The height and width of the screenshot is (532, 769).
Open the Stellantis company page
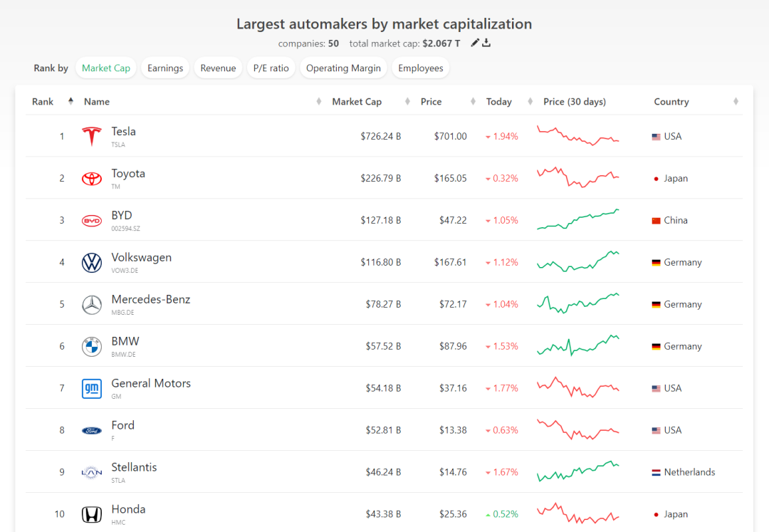coord(134,467)
